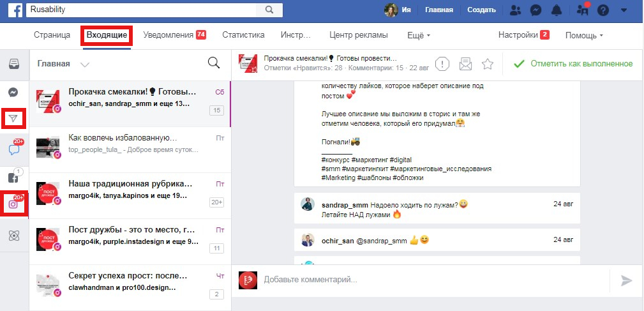Open the Notifications bell icon
Viewport: 644px width, 311px height.
tap(556, 10)
